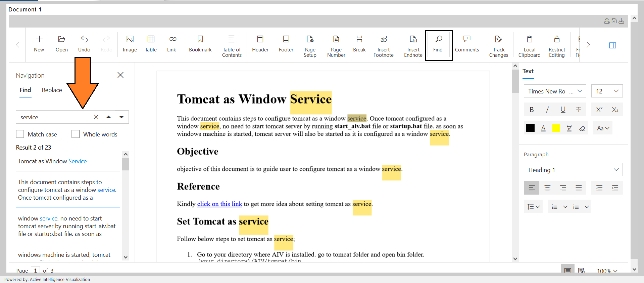Toggle Underline formatting
Viewport: 644px width, 283px height.
click(563, 110)
